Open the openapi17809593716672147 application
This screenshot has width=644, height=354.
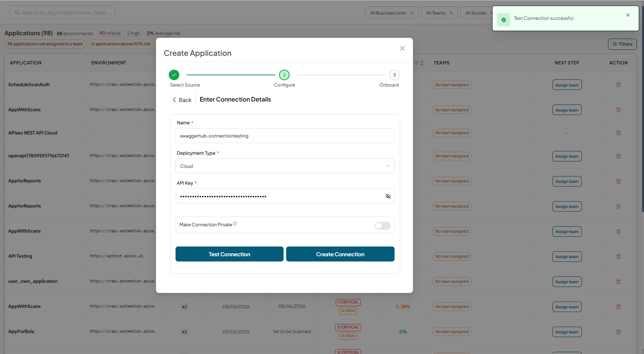(39, 156)
